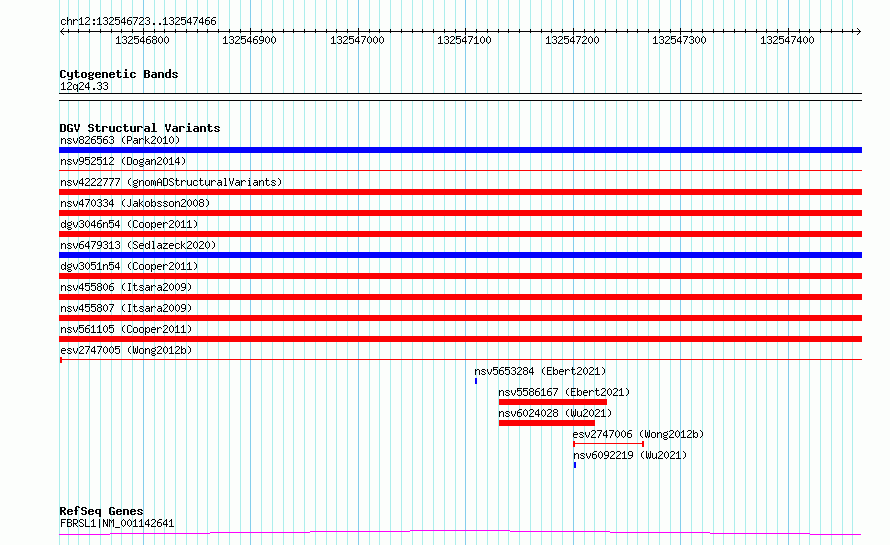Open the nsv6024028 (Wu2021) variant label
This screenshot has height=545, width=890.
pos(554,413)
